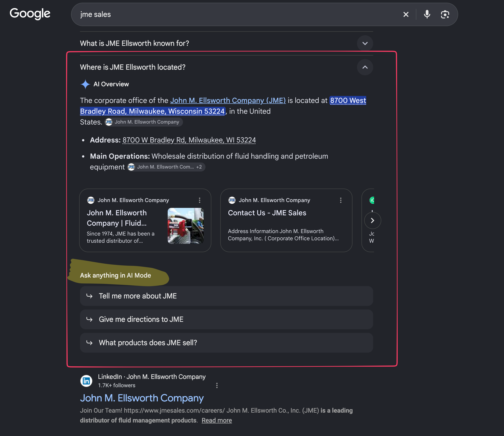Open Google Lens image search icon
The width and height of the screenshot is (504, 436).
pyautogui.click(x=445, y=14)
